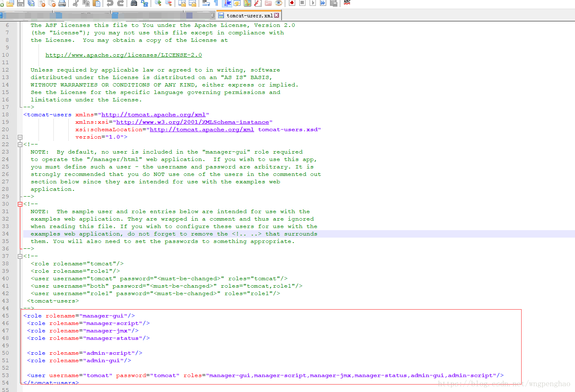Click line number 34 in the margin

click(x=5, y=234)
